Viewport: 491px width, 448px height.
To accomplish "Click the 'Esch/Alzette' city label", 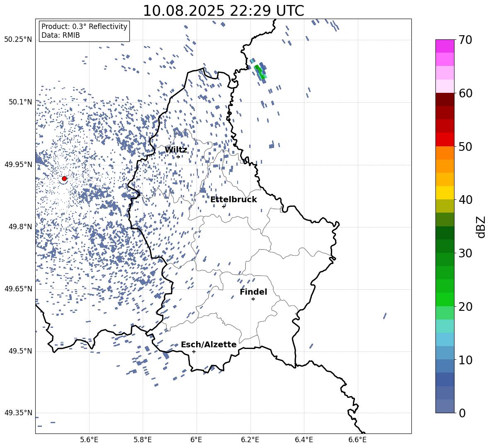I will click(209, 344).
